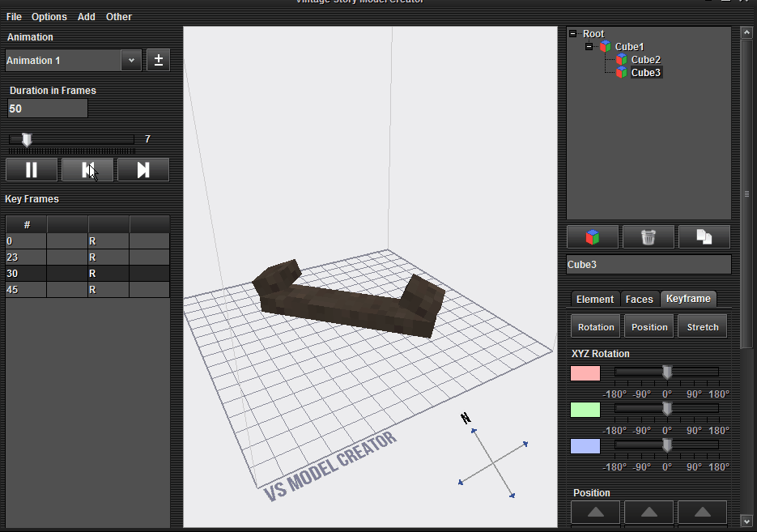
Task: Click the add new cube icon
Action: (x=593, y=237)
